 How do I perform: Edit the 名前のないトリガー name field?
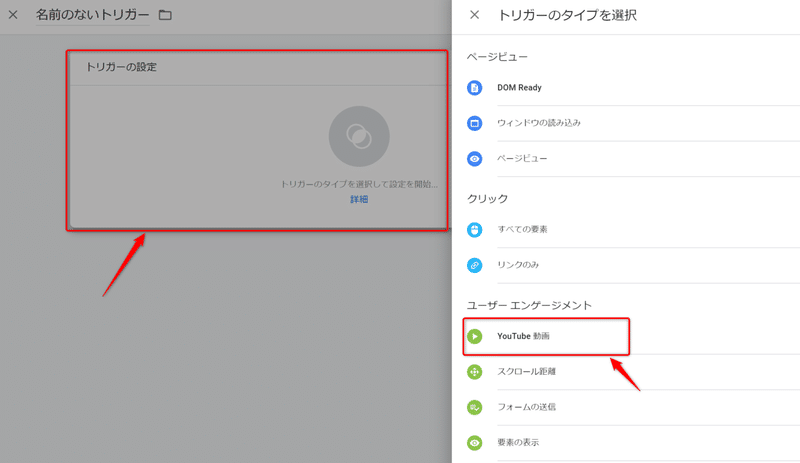tap(92, 15)
